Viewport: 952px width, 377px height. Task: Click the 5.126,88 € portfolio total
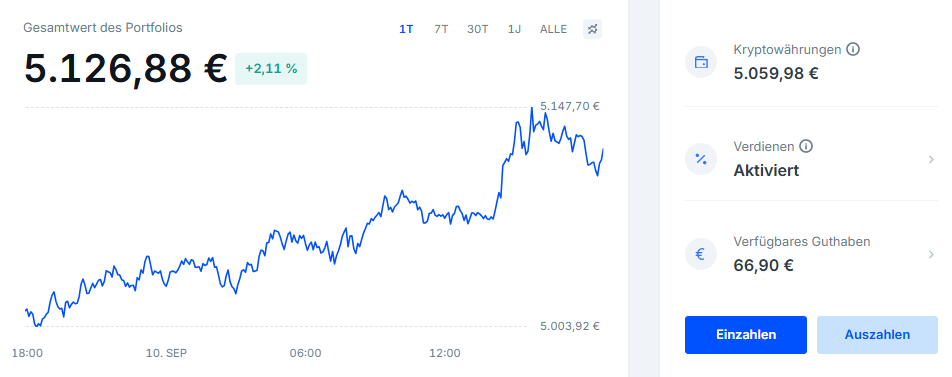pyautogui.click(x=126, y=69)
